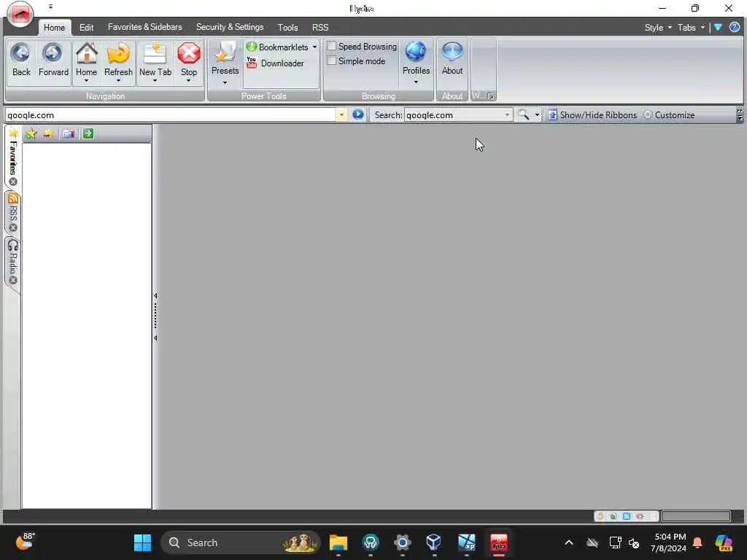Click the blue Go arrow button

coord(357,114)
